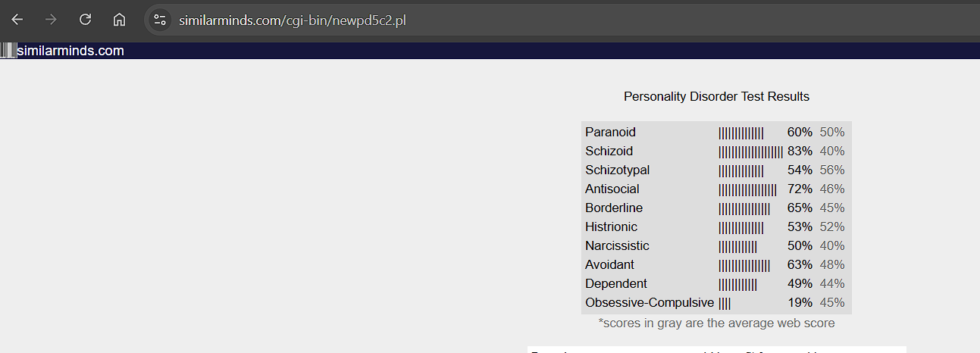Open the browser home page icon

[x=119, y=20]
